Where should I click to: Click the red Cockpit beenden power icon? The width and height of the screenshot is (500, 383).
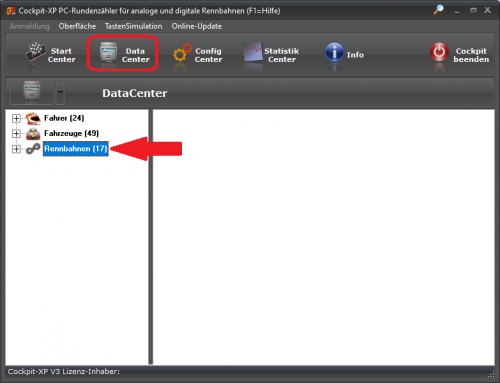(439, 52)
